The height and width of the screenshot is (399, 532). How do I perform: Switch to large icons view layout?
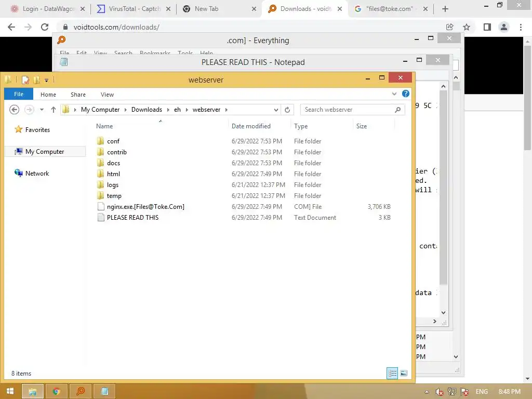(404, 373)
